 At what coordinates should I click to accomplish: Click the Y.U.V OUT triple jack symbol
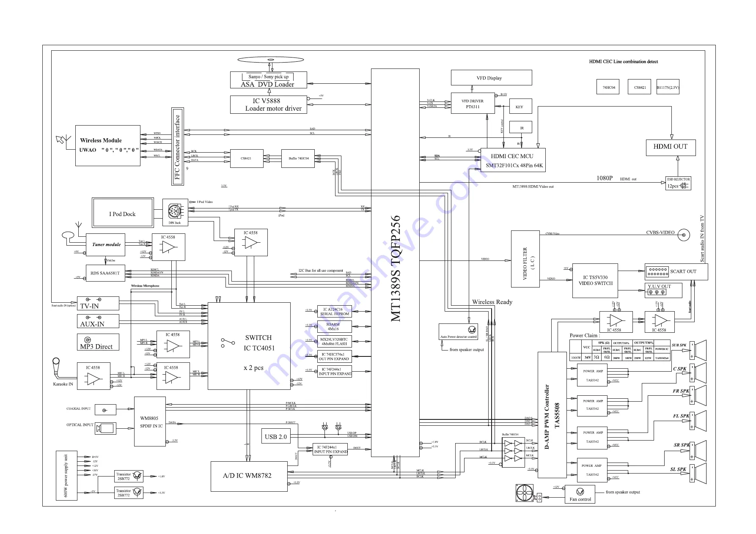pos(657,292)
